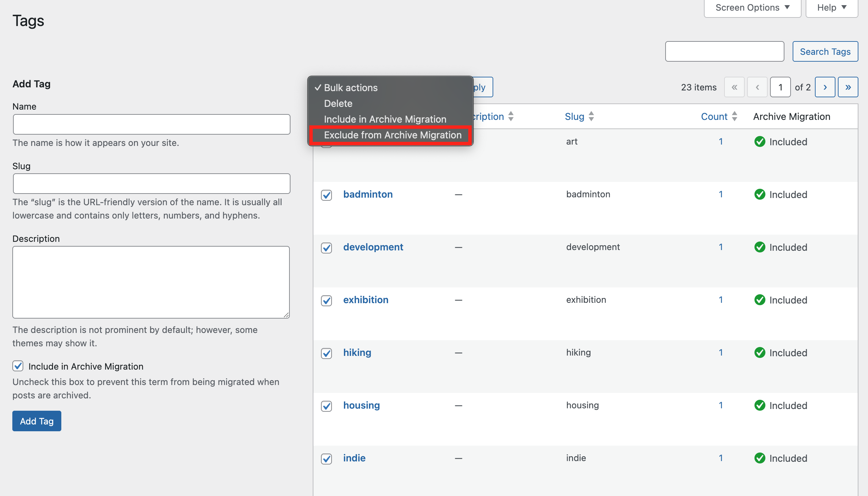
Task: Uncheck Include in Archive Migration under Description
Action: click(18, 366)
